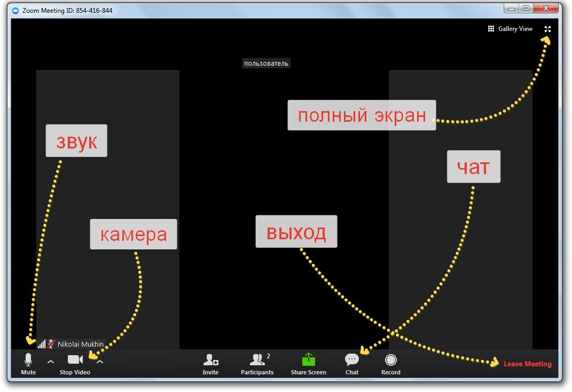
Task: Click the muted microphone indicator beside Nikolai Mukhin
Action: pyautogui.click(x=51, y=344)
